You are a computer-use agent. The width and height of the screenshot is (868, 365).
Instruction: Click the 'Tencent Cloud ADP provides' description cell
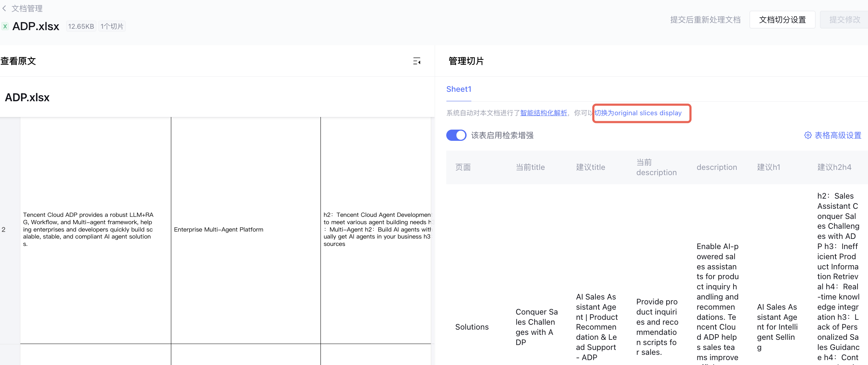pyautogui.click(x=88, y=229)
